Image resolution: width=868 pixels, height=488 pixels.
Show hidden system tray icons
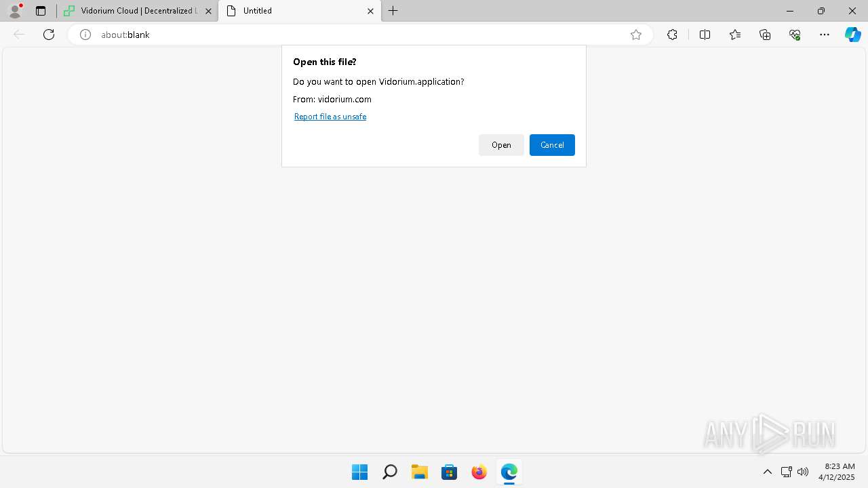[768, 472]
